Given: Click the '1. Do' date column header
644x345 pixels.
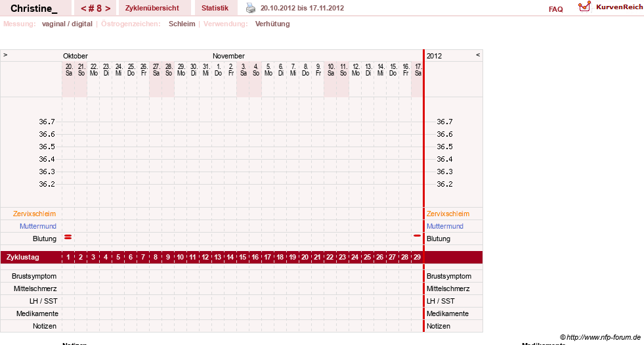Looking at the screenshot, I should (x=219, y=70).
